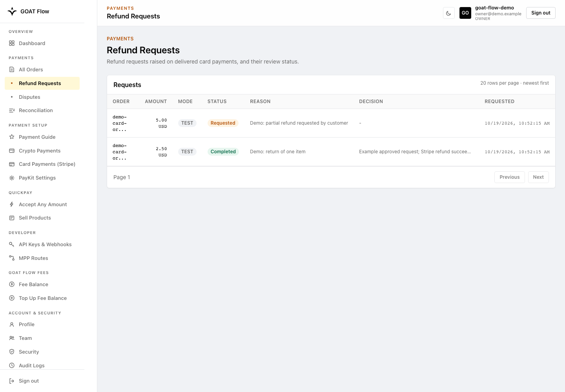565x392 pixels.
Task: Click the Crypto Payments wallet icon
Action: 12,151
